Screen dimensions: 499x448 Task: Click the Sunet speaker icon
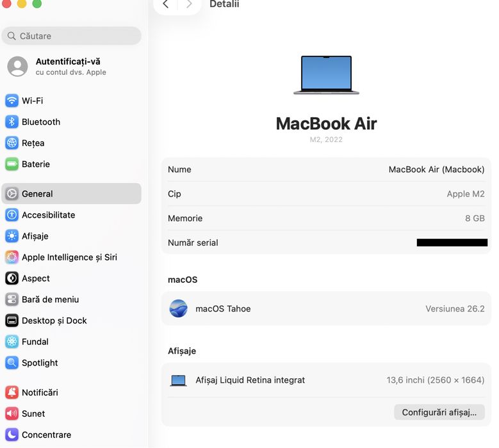click(12, 413)
